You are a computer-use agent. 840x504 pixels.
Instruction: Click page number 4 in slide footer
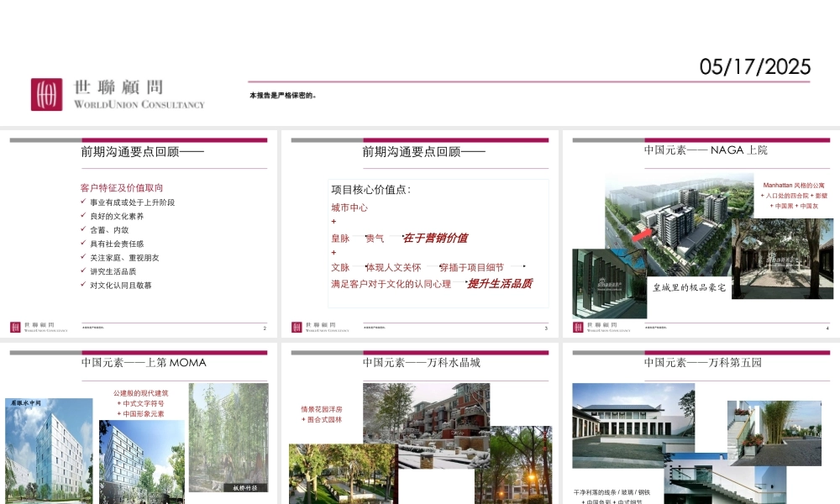827,328
